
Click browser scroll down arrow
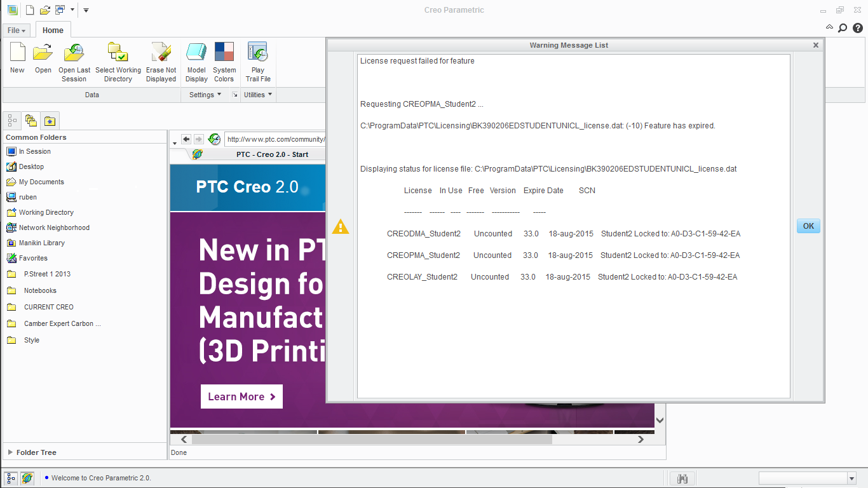pyautogui.click(x=660, y=420)
